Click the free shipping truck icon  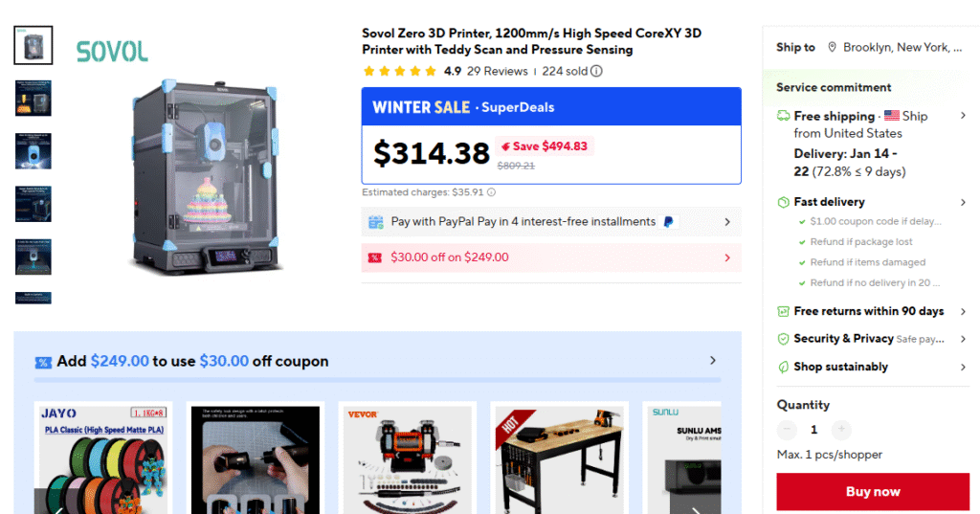[783, 117]
